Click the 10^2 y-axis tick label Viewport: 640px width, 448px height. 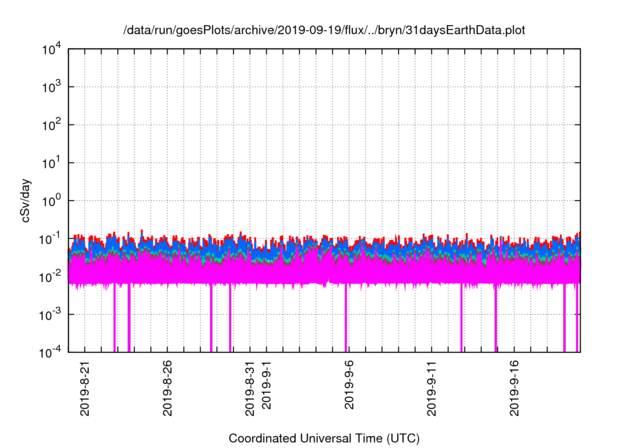coord(51,125)
